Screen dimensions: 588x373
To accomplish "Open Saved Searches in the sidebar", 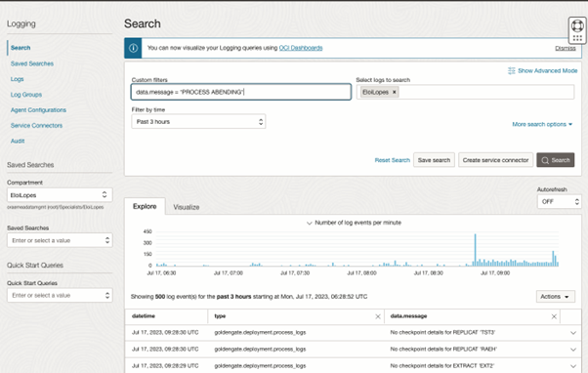I will pyautogui.click(x=32, y=63).
